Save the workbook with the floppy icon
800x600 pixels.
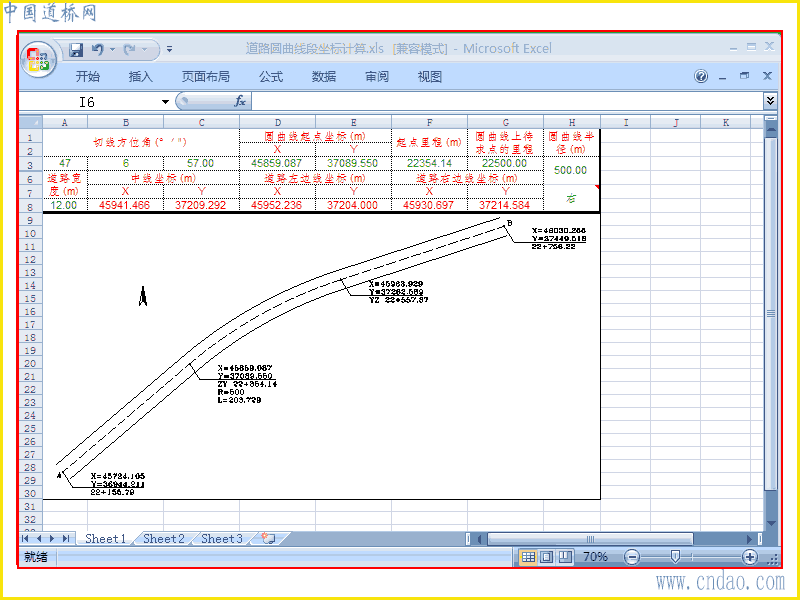coord(76,49)
